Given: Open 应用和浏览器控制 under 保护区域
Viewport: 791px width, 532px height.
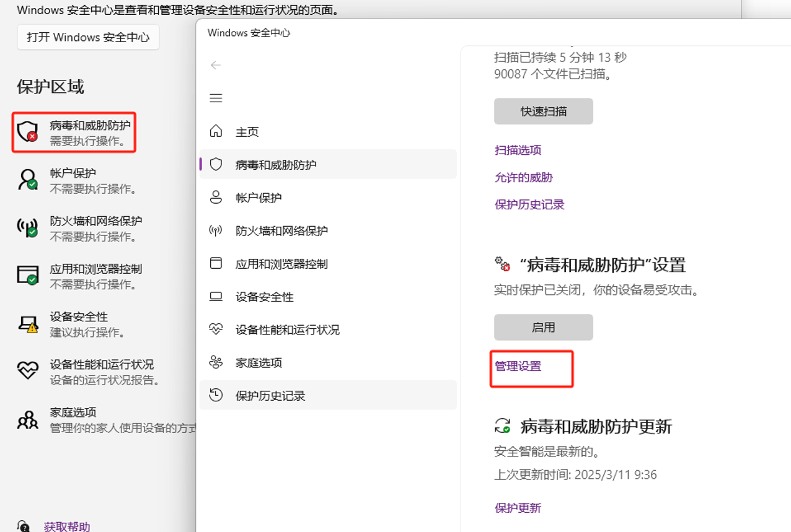Looking at the screenshot, I should pyautogui.click(x=95, y=269).
